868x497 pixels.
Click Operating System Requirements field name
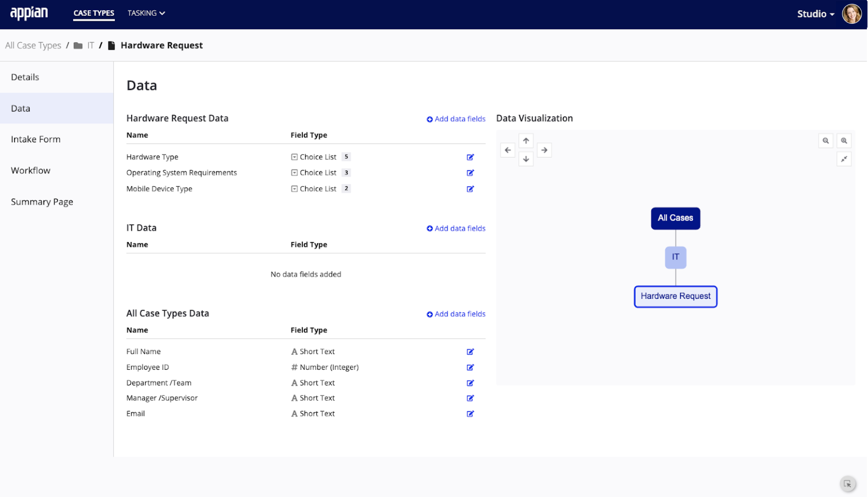click(182, 173)
